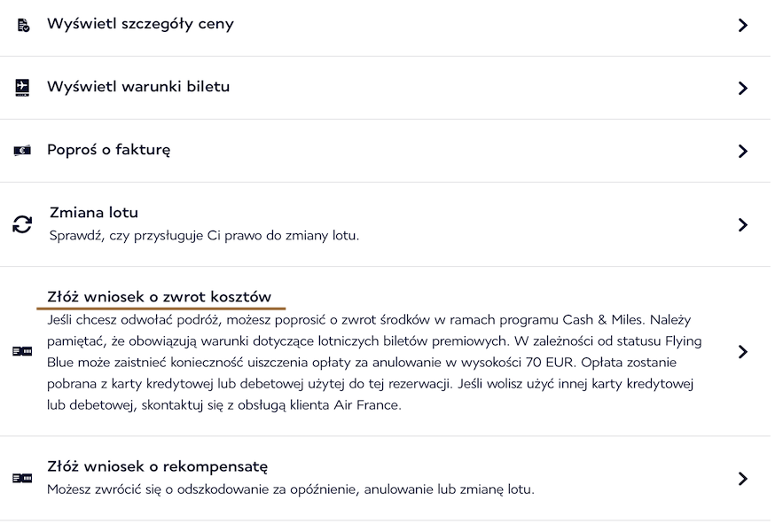Open the Zmiana lotu chevron arrow
783x532 pixels.
point(742,224)
